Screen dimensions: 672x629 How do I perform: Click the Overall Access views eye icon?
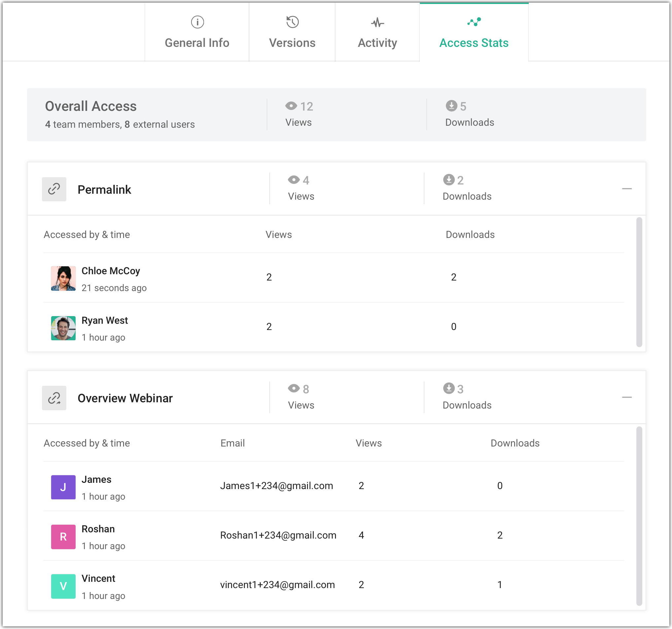point(291,106)
